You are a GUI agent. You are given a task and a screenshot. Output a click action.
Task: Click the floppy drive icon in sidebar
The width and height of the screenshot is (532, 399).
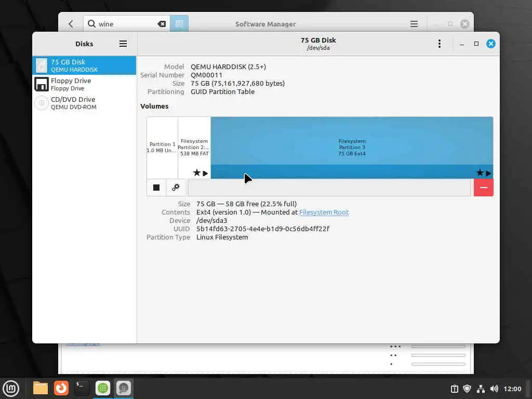tap(42, 84)
